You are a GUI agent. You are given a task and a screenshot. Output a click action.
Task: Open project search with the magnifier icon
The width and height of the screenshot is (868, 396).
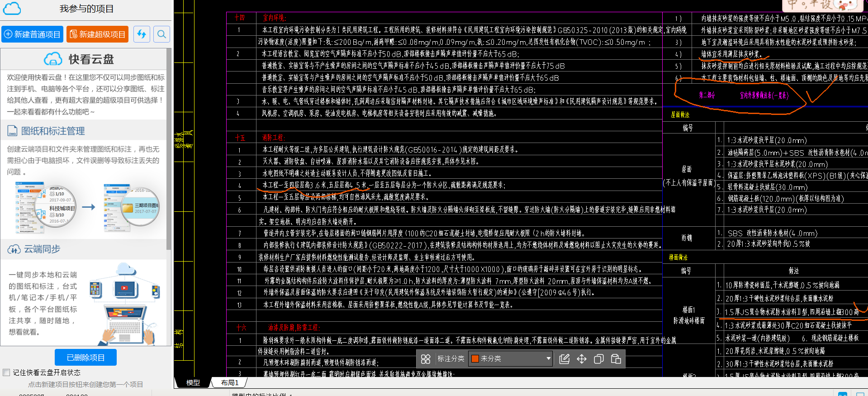tap(161, 34)
